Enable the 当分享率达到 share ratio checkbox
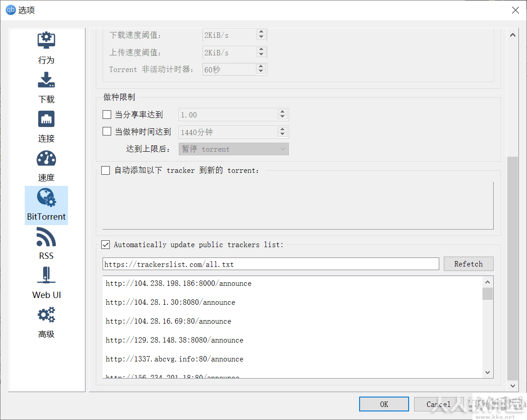The width and height of the screenshot is (527, 420). point(107,115)
